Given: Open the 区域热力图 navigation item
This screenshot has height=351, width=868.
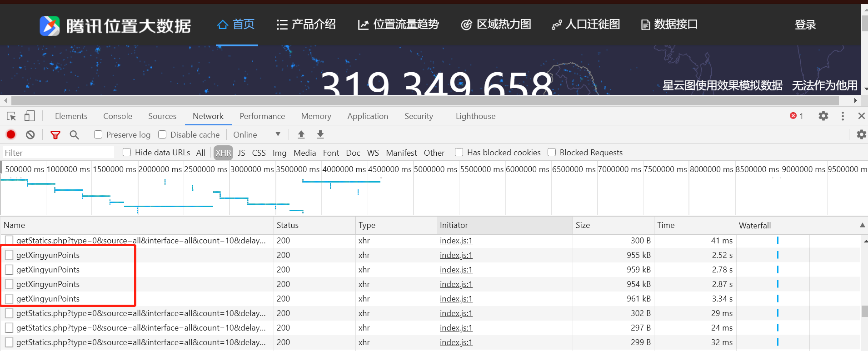Looking at the screenshot, I should 496,25.
